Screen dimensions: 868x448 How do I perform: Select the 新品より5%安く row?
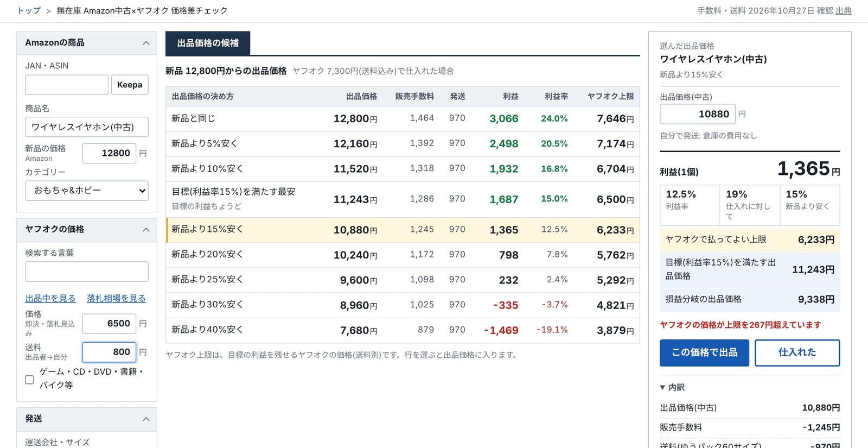click(x=403, y=143)
